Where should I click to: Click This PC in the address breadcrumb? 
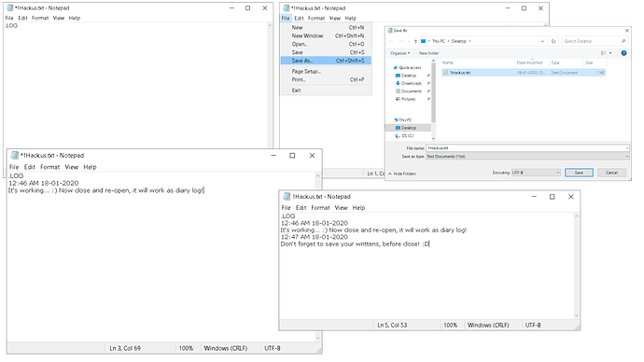(439, 41)
